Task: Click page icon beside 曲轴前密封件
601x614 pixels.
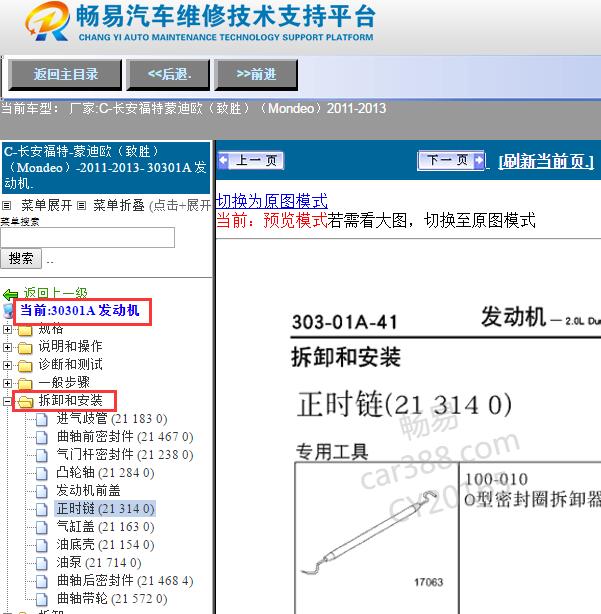Action: [42, 437]
